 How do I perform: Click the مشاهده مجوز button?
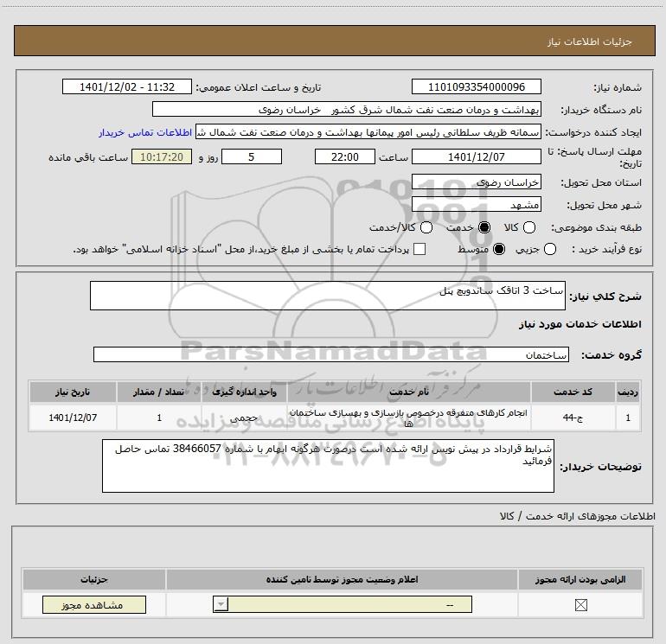pyautogui.click(x=94, y=605)
